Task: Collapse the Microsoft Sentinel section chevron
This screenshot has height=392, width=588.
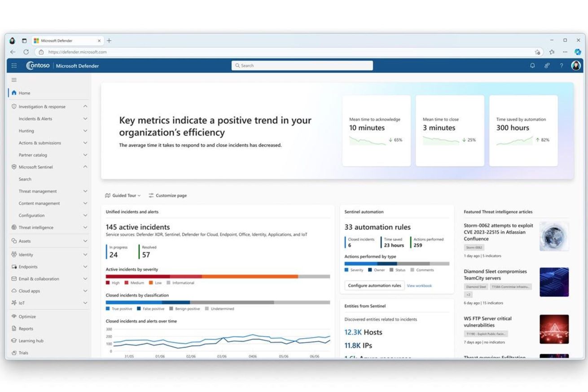Action: tap(85, 167)
